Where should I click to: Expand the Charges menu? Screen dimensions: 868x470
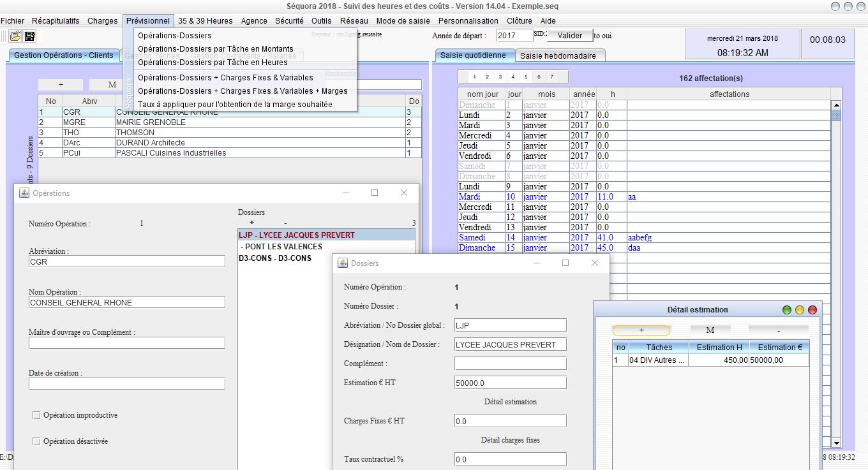[x=102, y=20]
